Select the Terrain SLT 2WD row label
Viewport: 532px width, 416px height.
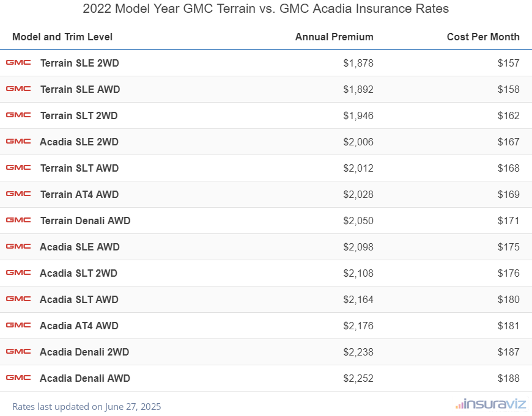79,115
